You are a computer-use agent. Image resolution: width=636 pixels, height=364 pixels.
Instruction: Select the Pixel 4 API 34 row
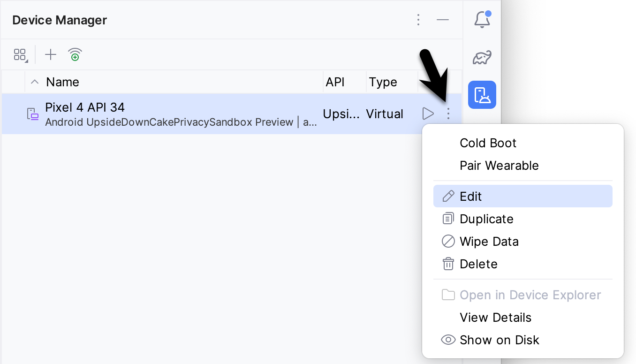pyautogui.click(x=188, y=113)
